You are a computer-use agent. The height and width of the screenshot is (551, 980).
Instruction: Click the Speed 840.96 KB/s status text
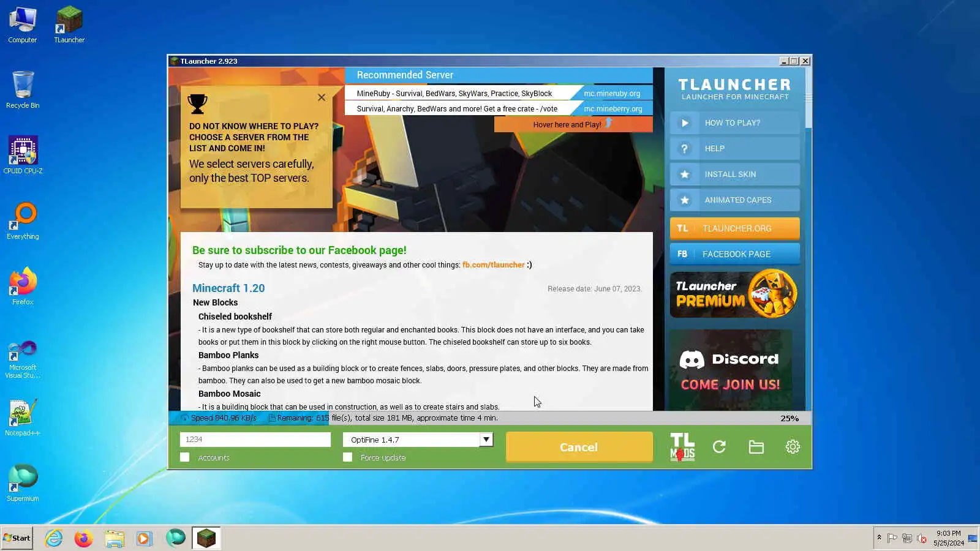[x=224, y=418]
